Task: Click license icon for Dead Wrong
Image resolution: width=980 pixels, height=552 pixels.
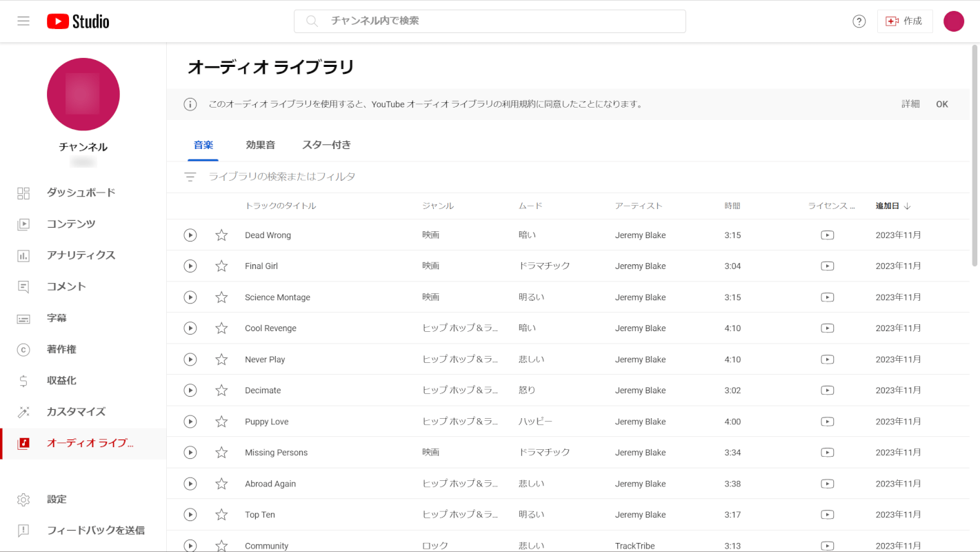Action: click(828, 235)
